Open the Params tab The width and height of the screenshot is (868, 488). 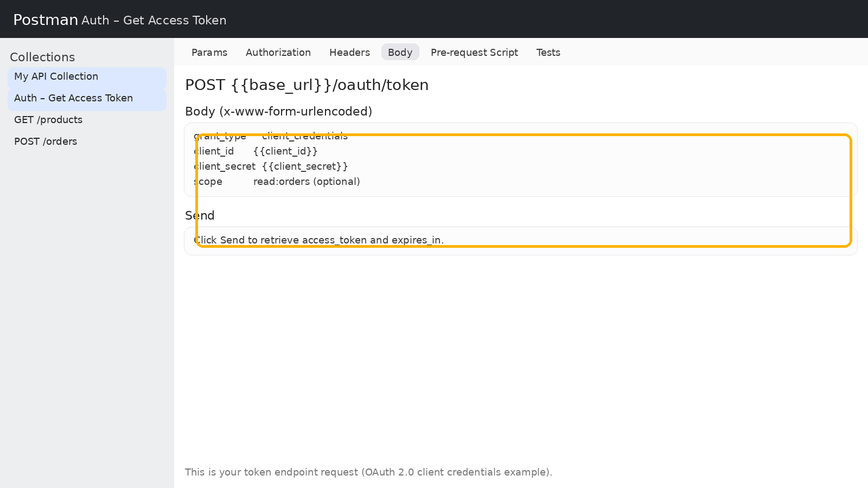pos(209,53)
